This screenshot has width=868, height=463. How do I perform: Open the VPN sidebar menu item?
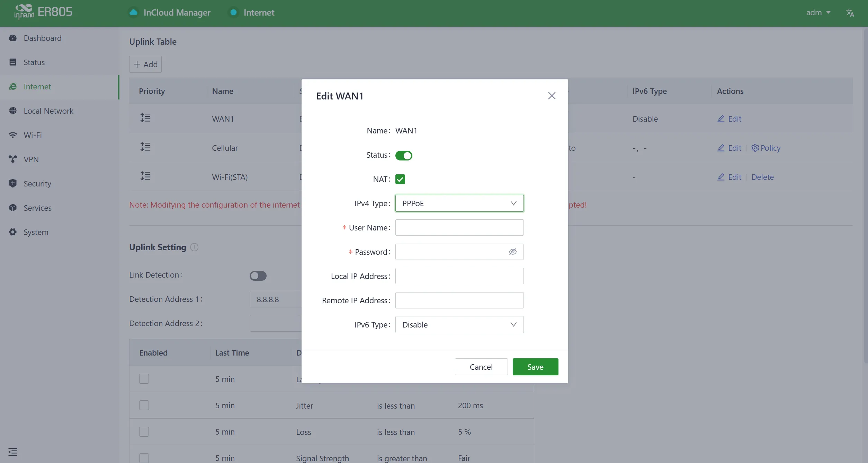60,159
